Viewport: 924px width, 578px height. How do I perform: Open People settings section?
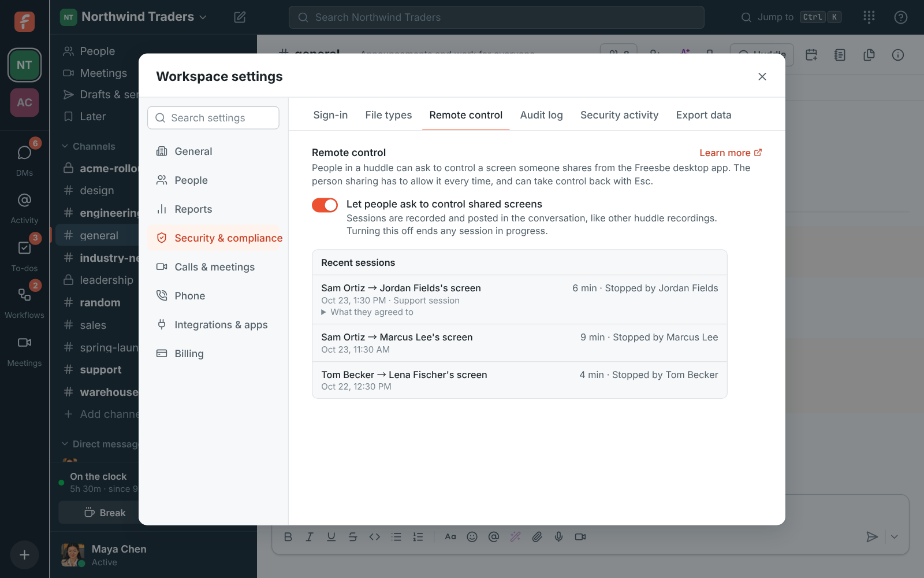point(214,180)
